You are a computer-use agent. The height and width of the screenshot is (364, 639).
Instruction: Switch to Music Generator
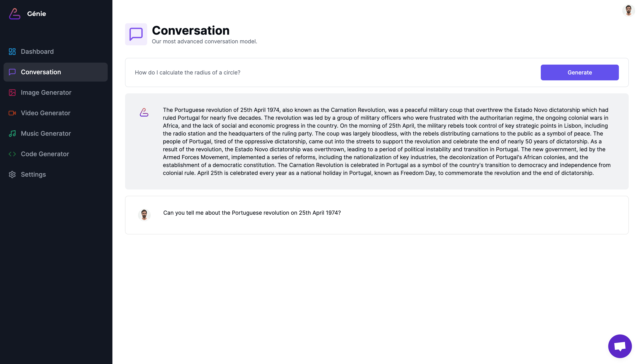pyautogui.click(x=46, y=134)
